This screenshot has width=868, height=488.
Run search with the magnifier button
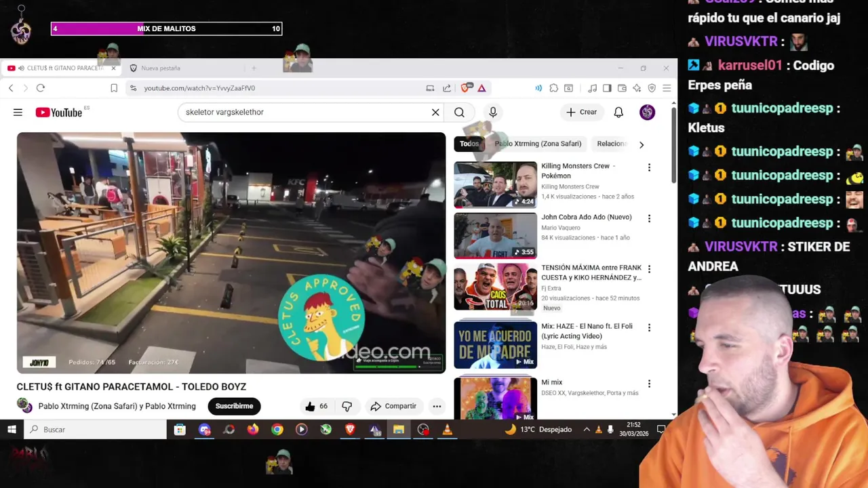[459, 113]
